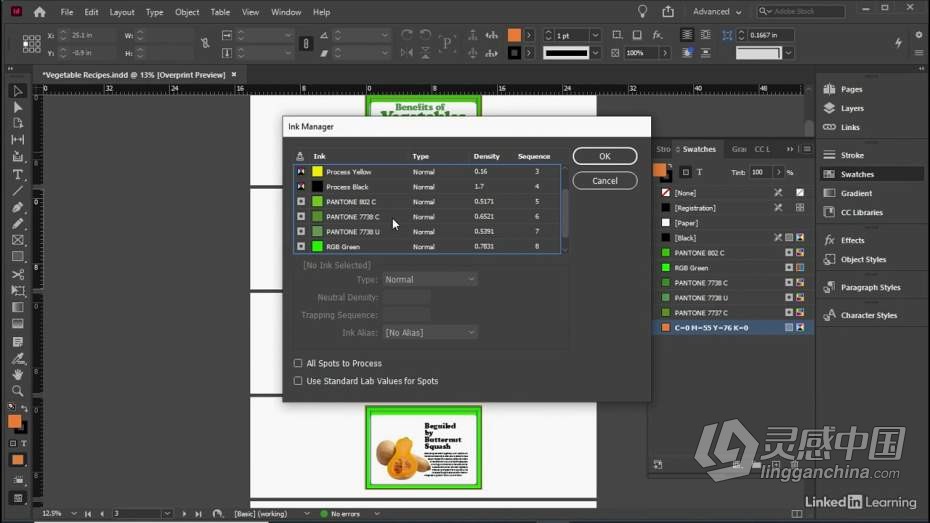Go to next page
Screen dimensions: 930x523
pos(184,514)
